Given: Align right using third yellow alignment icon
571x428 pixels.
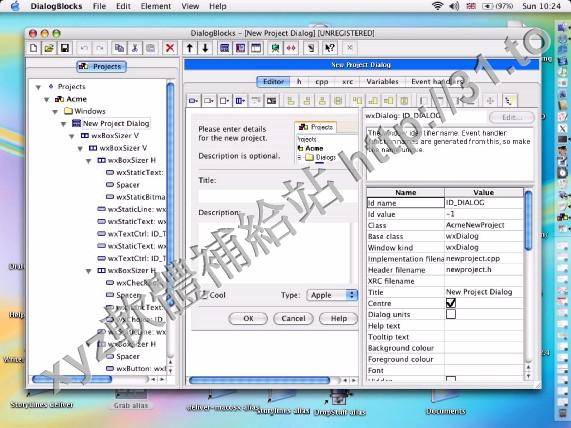Looking at the screenshot, I should pyautogui.click(x=322, y=101).
